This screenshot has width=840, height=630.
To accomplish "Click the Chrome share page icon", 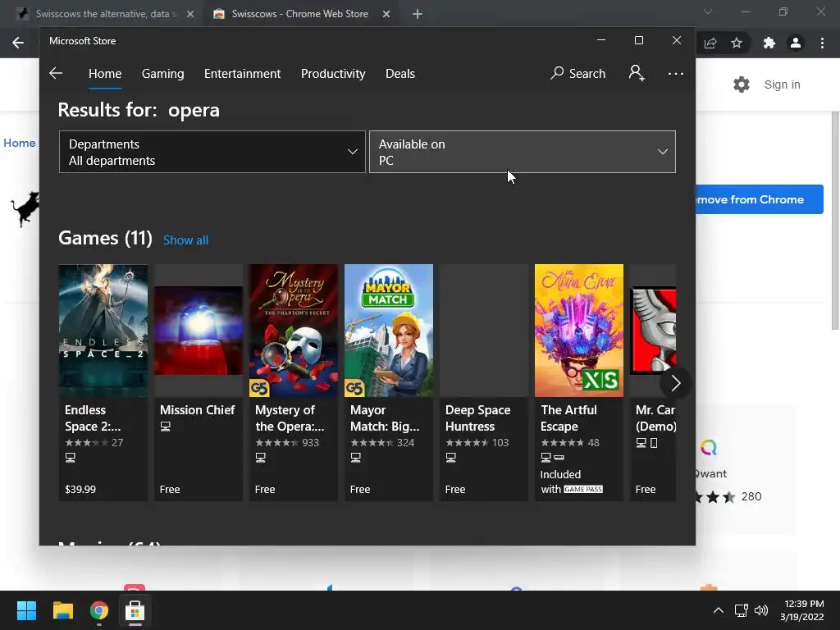I will 710,43.
